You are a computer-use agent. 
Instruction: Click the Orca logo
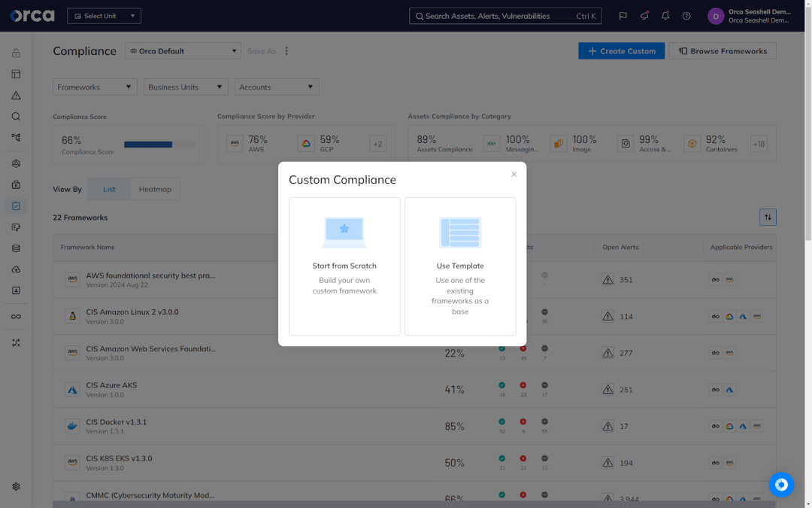click(32, 16)
